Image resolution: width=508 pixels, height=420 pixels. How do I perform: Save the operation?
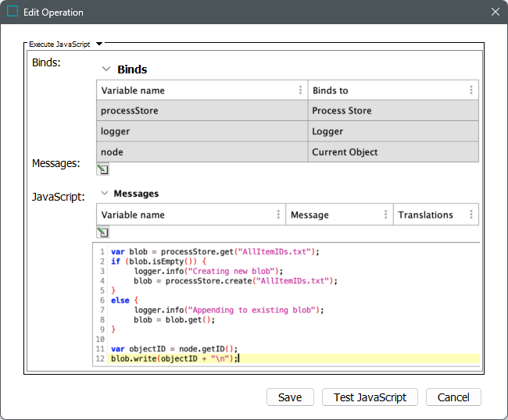(290, 397)
